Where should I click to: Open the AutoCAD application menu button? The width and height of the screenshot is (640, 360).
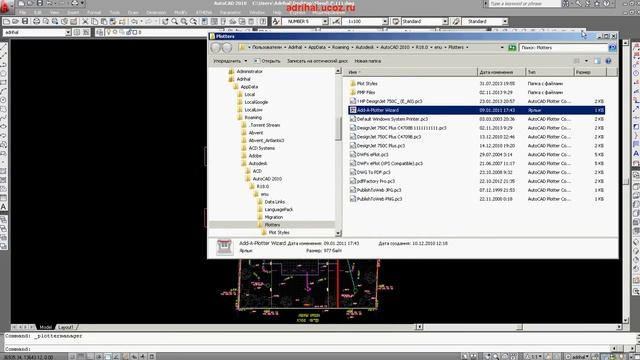click(x=7, y=6)
